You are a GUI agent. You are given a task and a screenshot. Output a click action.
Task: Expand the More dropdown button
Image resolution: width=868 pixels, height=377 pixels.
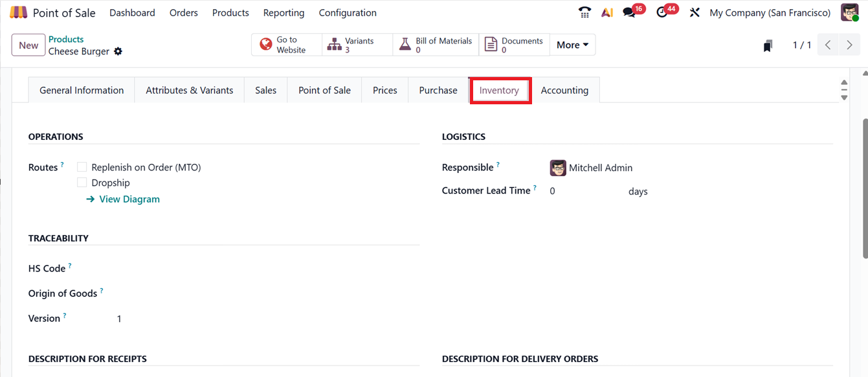coord(572,45)
